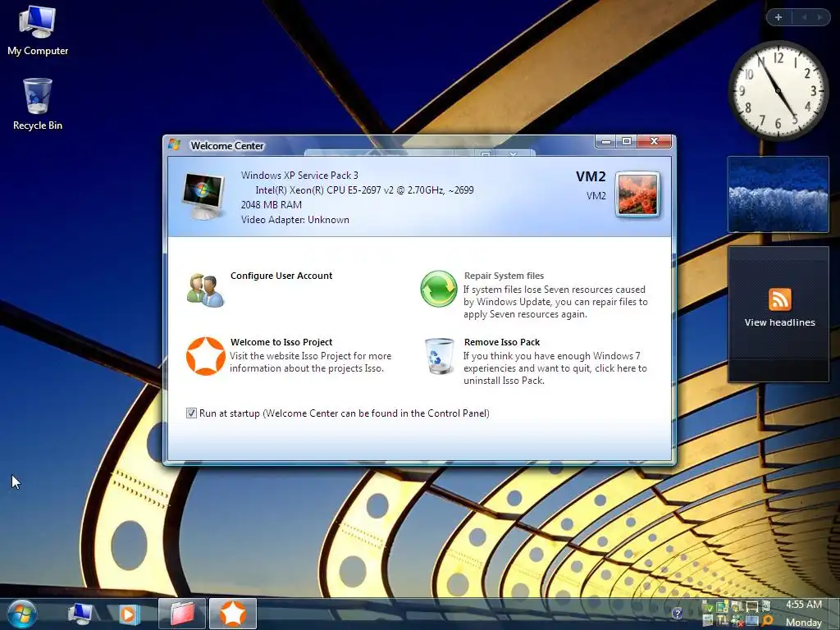
Task: Add a gadget with the plus button
Action: coord(778,17)
